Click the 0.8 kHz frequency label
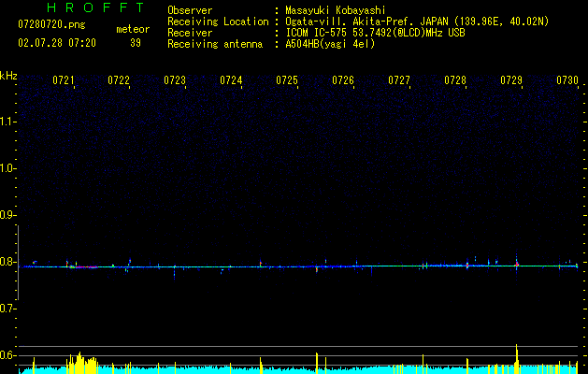 click(x=7, y=262)
